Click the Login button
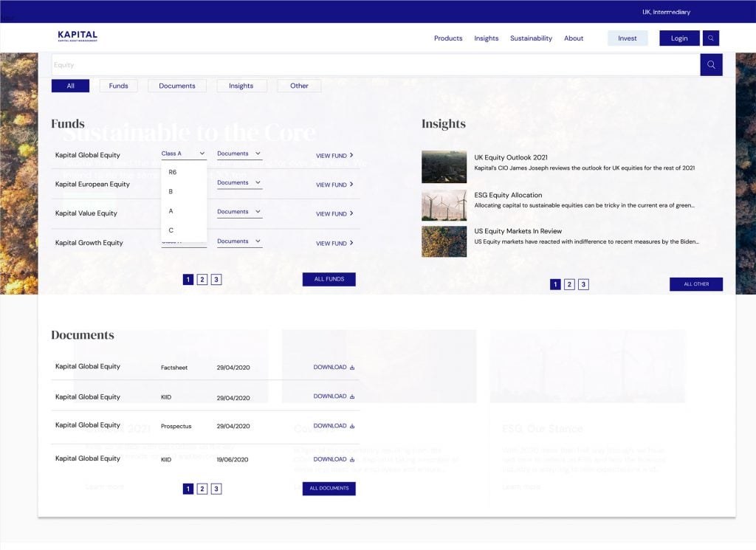The width and height of the screenshot is (756, 550). pos(679,38)
